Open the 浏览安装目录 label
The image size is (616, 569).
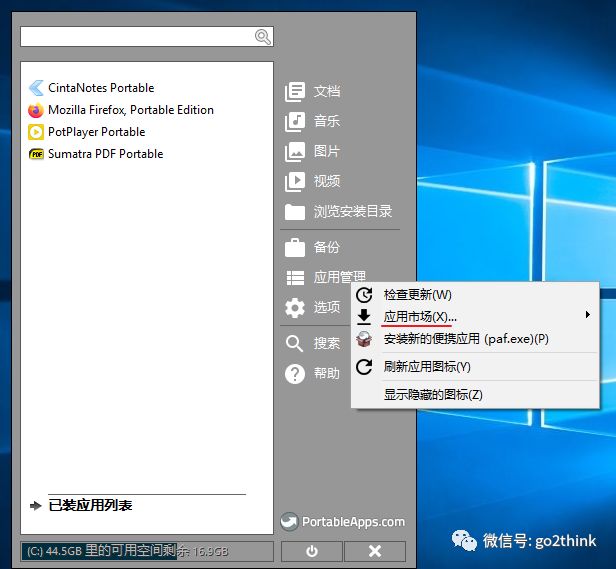click(x=353, y=211)
